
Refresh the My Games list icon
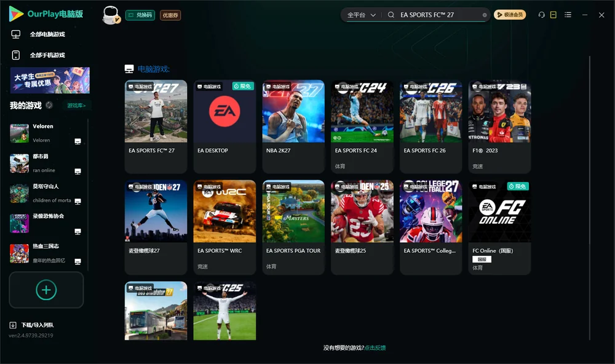pos(49,105)
